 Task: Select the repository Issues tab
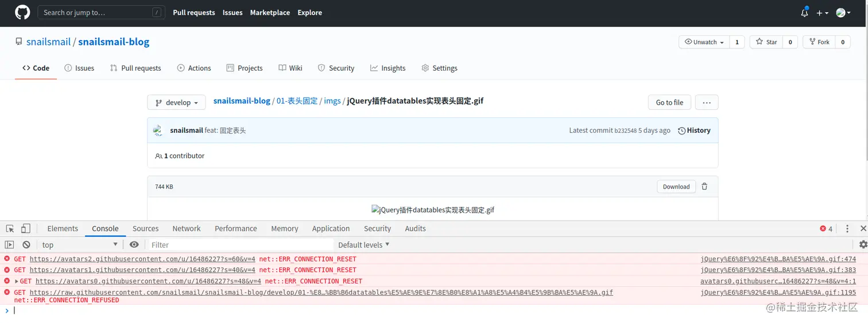[79, 68]
